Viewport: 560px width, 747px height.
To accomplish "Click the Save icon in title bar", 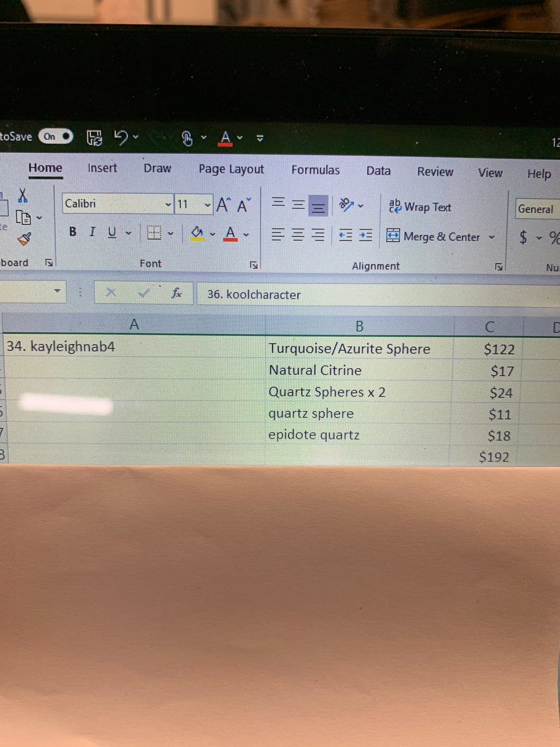I will [x=94, y=138].
